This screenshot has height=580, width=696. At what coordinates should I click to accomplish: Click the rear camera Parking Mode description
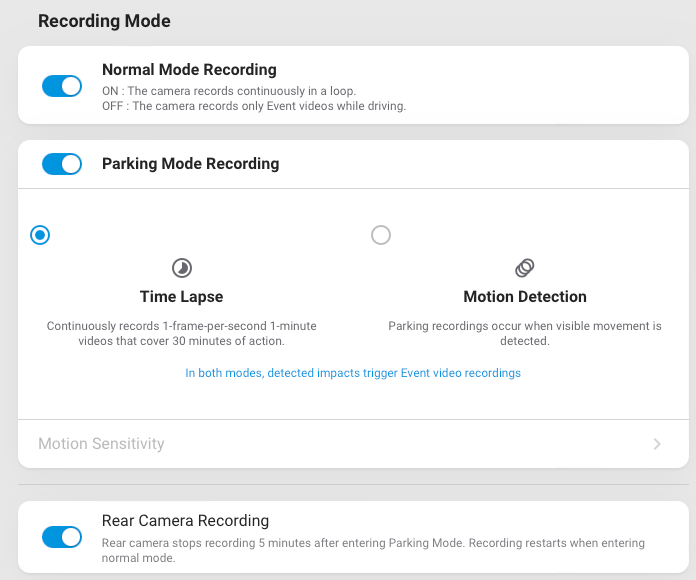pos(373,550)
